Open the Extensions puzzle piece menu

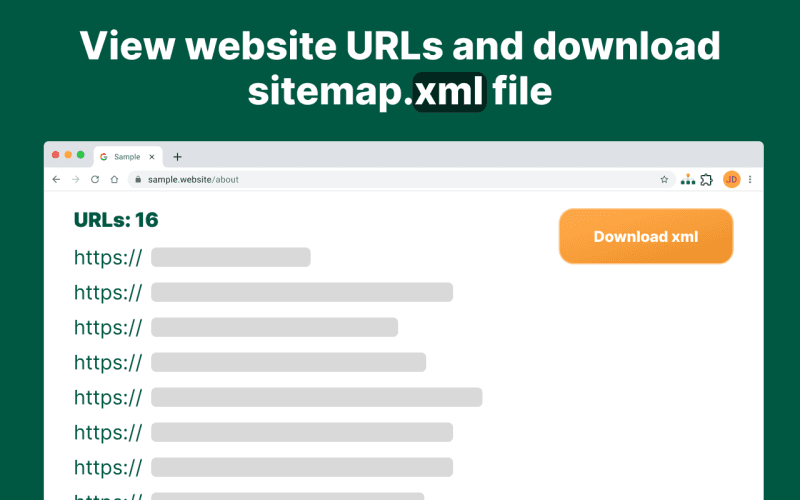point(707,179)
